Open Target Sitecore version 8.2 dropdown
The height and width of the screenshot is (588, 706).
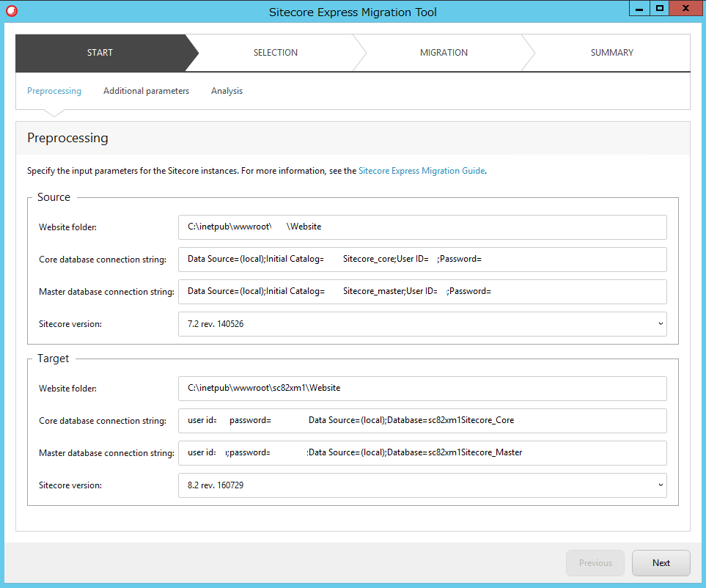tap(422, 485)
